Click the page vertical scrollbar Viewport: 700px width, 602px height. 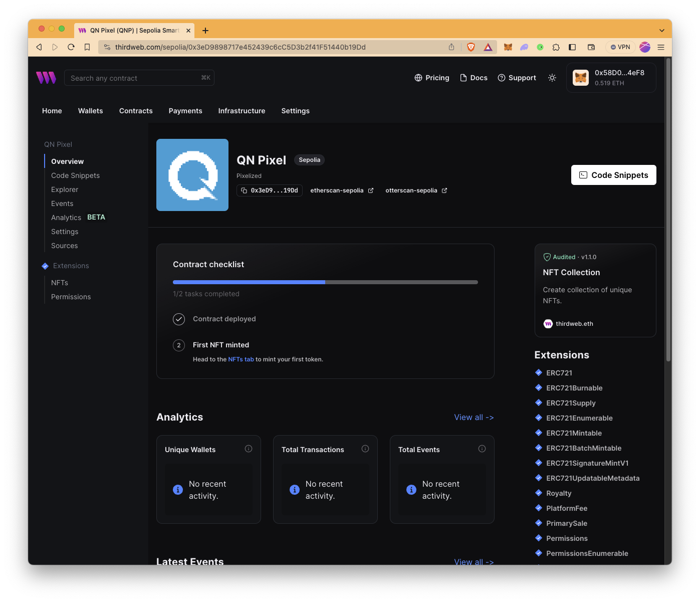(x=668, y=210)
